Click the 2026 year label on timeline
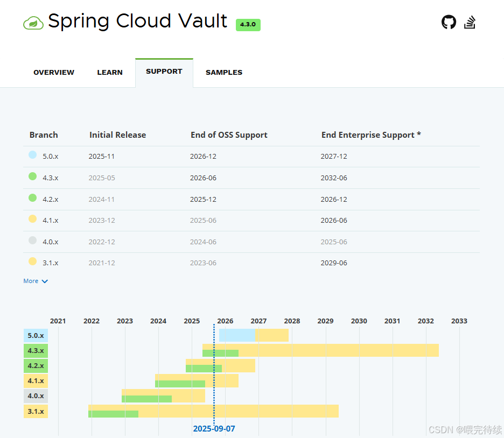The height and width of the screenshot is (438, 504). tap(225, 321)
